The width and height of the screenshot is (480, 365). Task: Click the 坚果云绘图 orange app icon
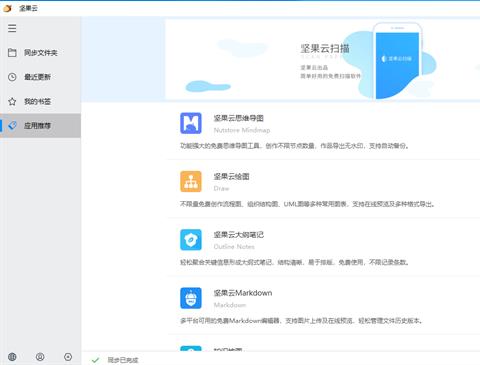pyautogui.click(x=191, y=181)
